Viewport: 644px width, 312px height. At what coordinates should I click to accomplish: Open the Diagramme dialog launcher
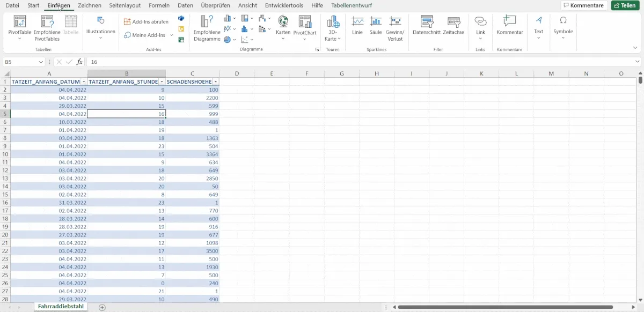pos(317,49)
